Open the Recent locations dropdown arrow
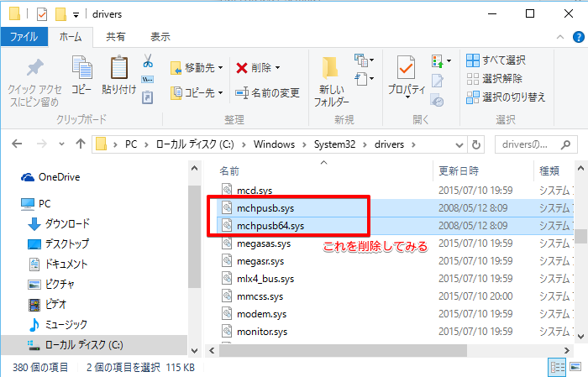This screenshot has width=588, height=377. [x=61, y=144]
